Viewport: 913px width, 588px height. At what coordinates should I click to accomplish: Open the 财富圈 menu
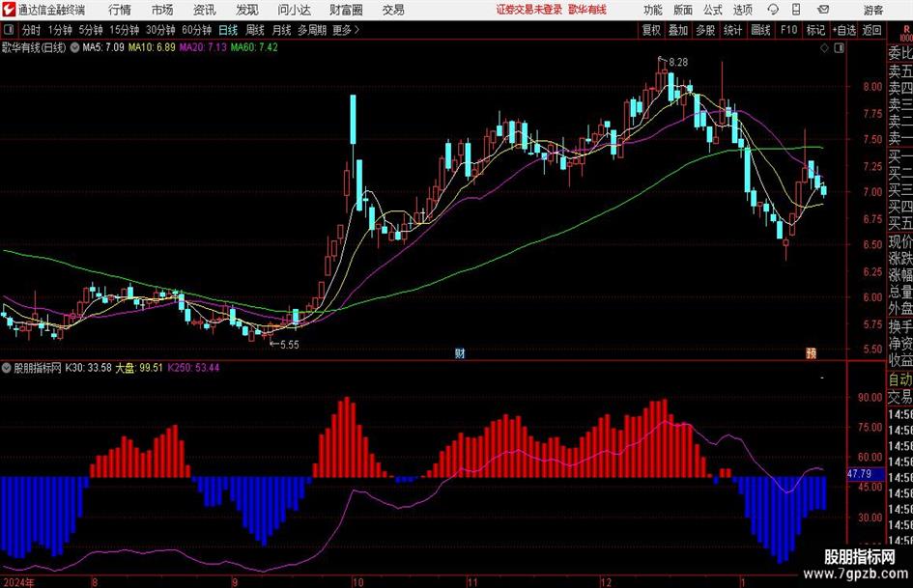coord(347,10)
